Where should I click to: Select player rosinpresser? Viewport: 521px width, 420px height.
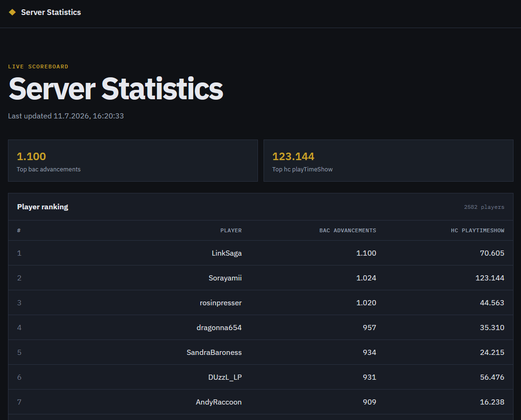pos(220,302)
